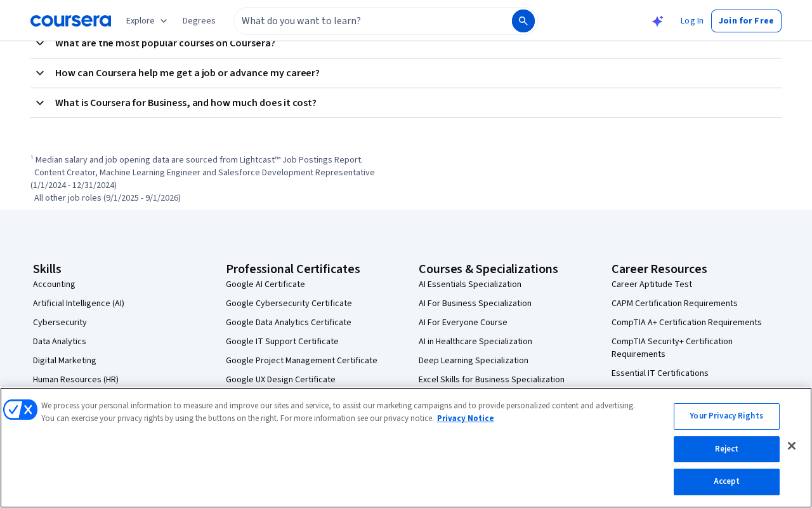Open the CAPM Certification Requirements link

(674, 303)
